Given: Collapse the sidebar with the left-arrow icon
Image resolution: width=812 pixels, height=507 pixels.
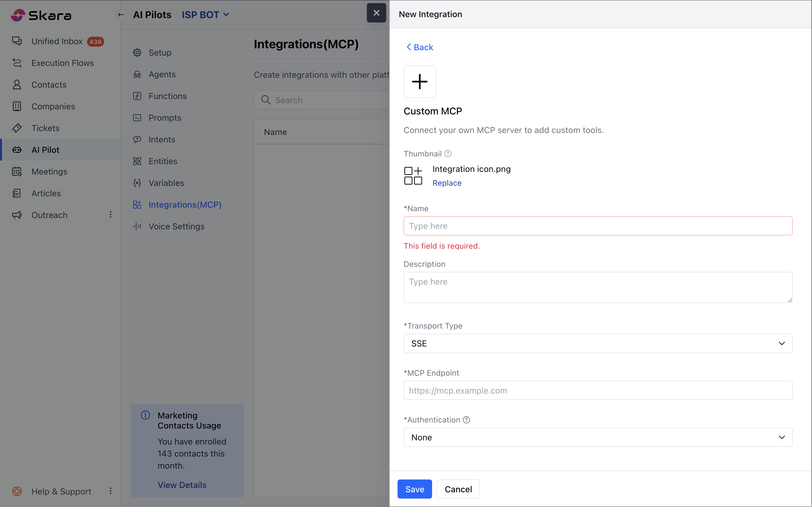Looking at the screenshot, I should tap(121, 14).
